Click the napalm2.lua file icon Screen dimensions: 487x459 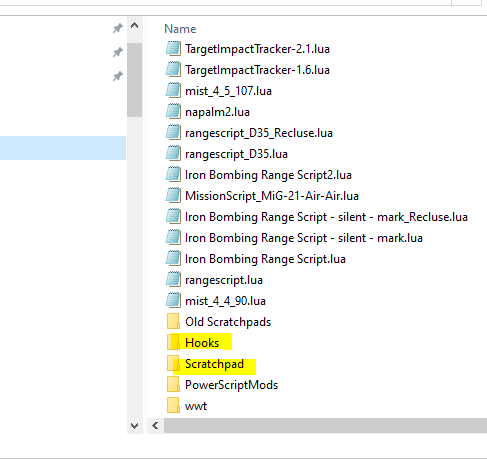pyautogui.click(x=173, y=112)
